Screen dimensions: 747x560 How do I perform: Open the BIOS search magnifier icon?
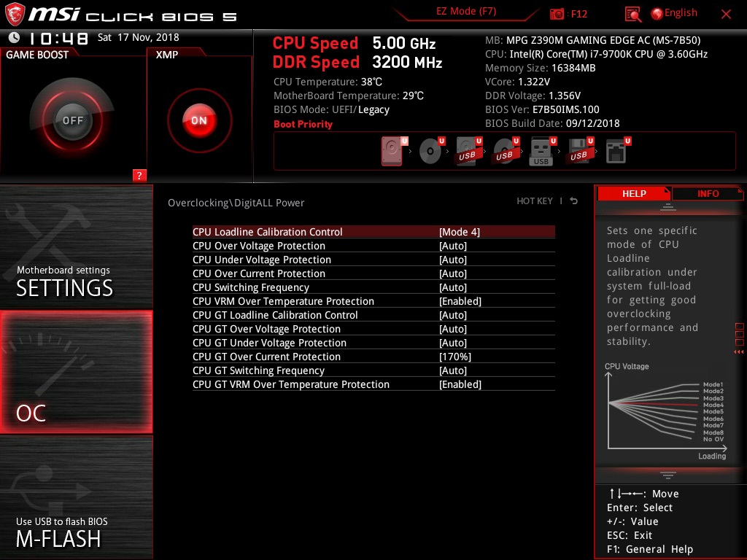point(632,15)
